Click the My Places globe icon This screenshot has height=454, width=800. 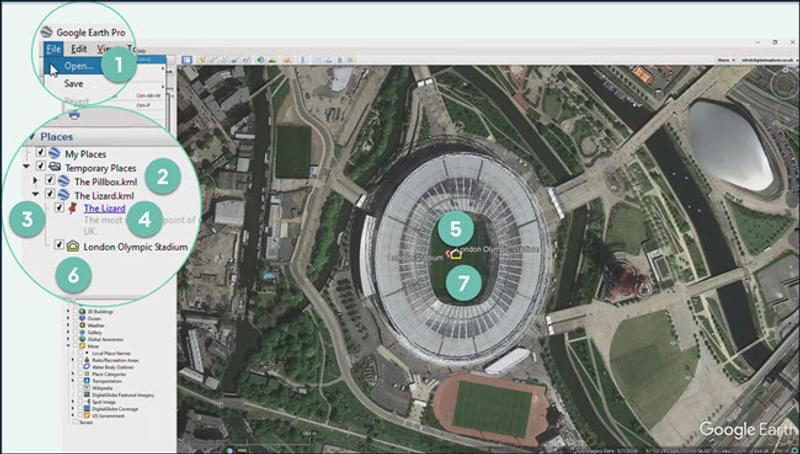(55, 154)
